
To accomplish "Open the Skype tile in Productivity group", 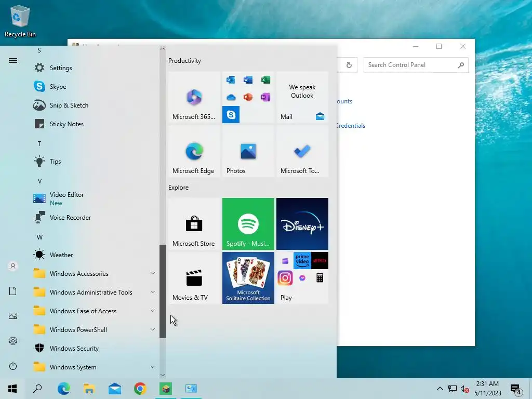I will [x=231, y=114].
